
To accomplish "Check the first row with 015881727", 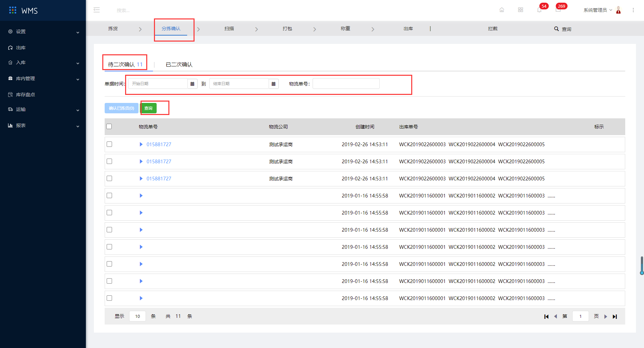I will (109, 144).
